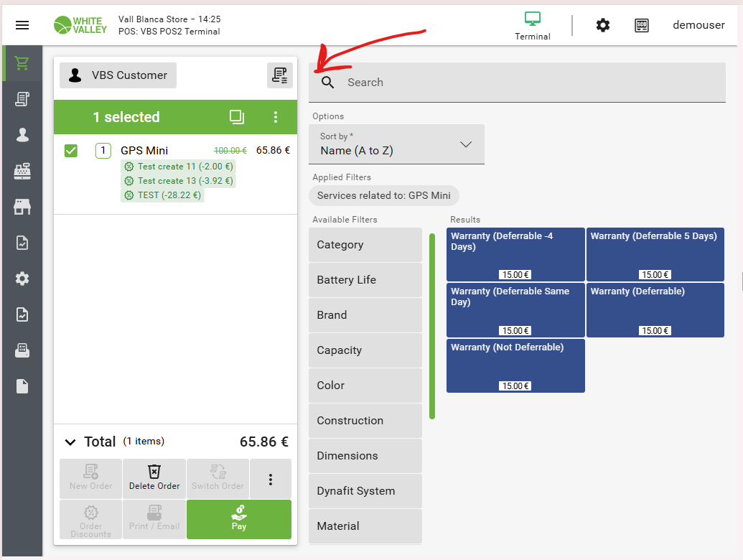Expand the Dimensions filter

coord(365,456)
